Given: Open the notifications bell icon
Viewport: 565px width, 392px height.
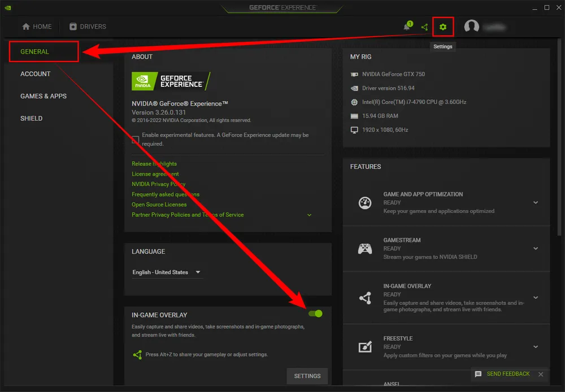Looking at the screenshot, I should [x=407, y=27].
